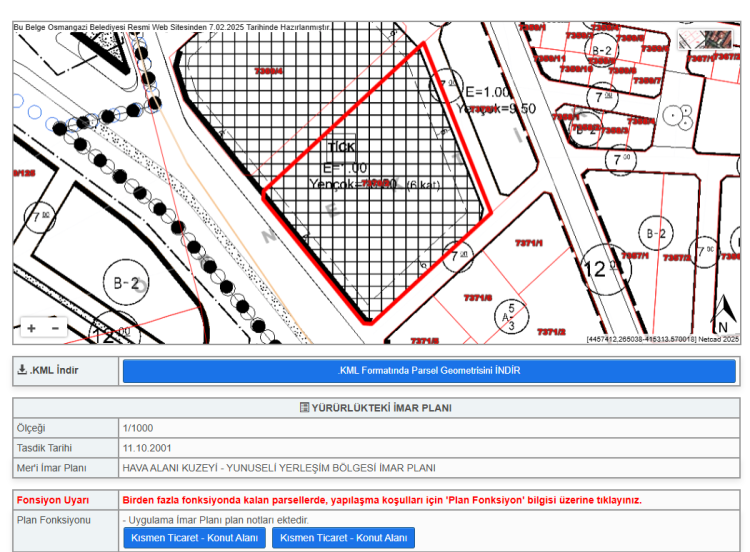Click the north arrow compass icon
This screenshot has height=552, width=750.
coord(720,316)
